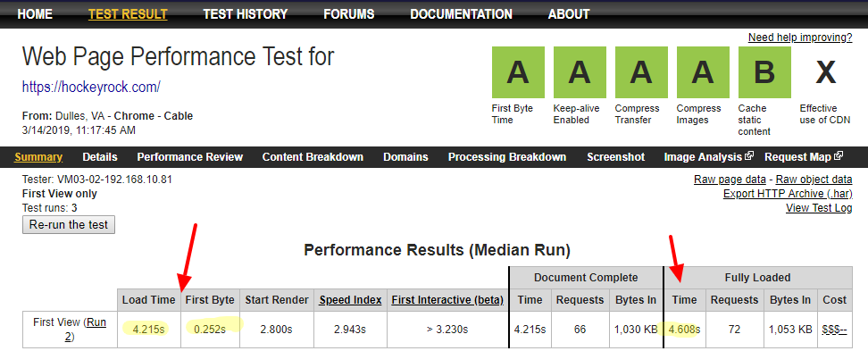The image size is (868, 351).
Task: Open the ABOUT navigation item
Action: click(569, 14)
